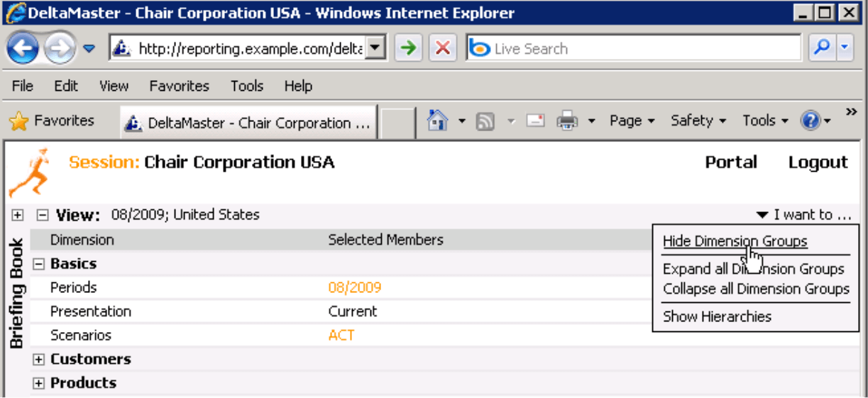Open a new blank tab

397,123
